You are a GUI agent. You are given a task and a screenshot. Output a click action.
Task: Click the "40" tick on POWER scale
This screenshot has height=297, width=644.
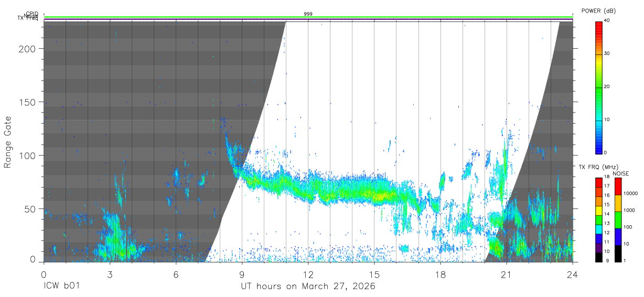tap(608, 20)
